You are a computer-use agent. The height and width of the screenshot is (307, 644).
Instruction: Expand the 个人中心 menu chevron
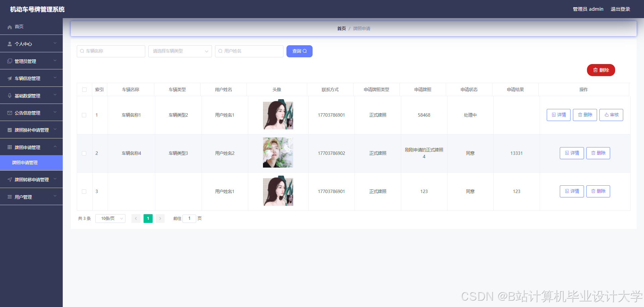(55, 43)
